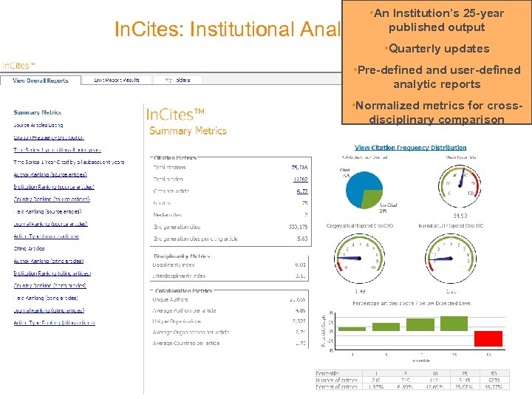This screenshot has height=399, width=532.
Task: Select 2nd generation cites per citing article 5.63
Action: (302, 239)
